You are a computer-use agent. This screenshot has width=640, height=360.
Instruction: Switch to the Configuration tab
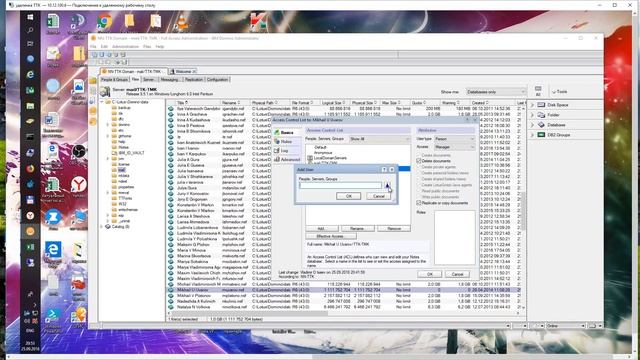pyautogui.click(x=217, y=80)
